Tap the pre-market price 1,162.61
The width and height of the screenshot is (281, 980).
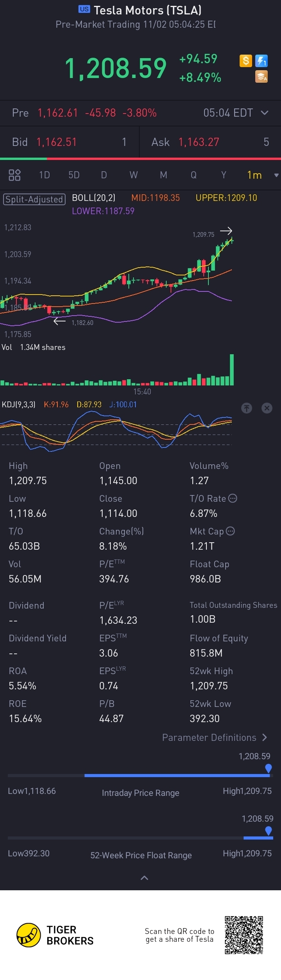pyautogui.click(x=58, y=113)
